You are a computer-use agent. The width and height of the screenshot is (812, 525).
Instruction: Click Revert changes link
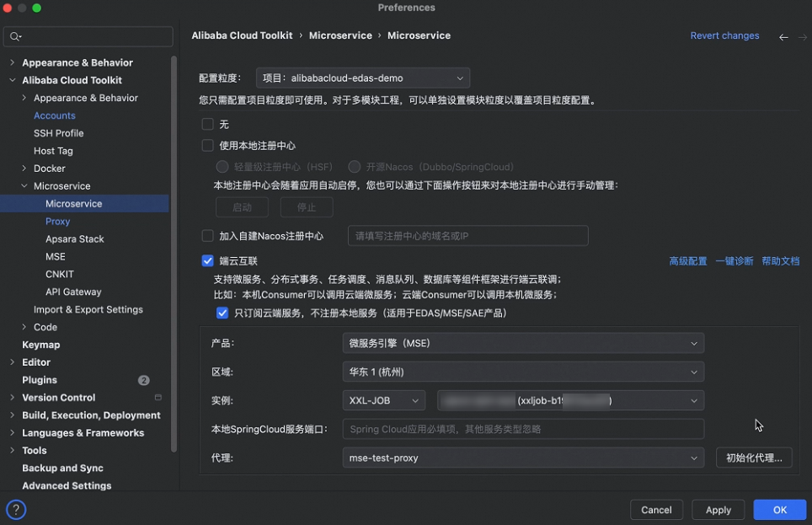coord(724,35)
